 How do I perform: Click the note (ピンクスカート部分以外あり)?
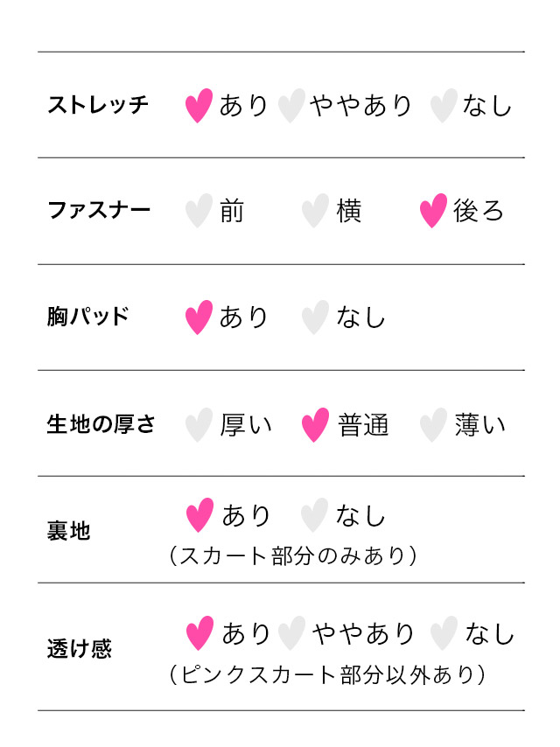pos(327,674)
